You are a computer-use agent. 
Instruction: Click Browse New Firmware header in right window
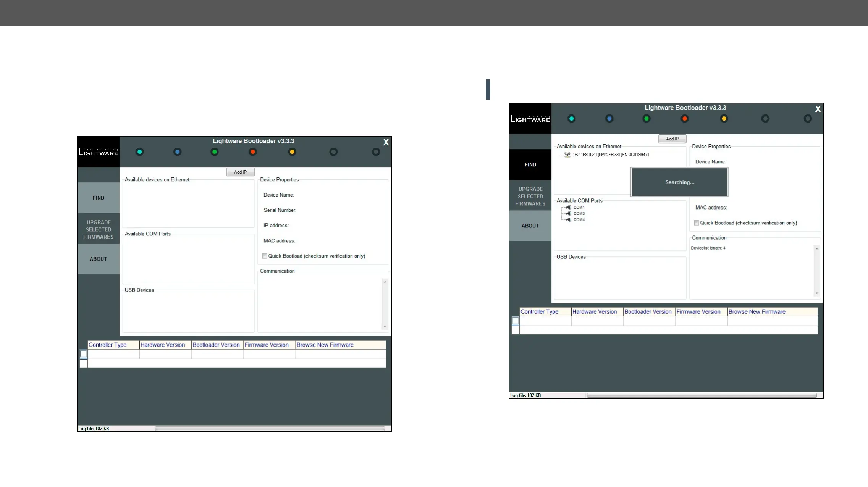[773, 312]
